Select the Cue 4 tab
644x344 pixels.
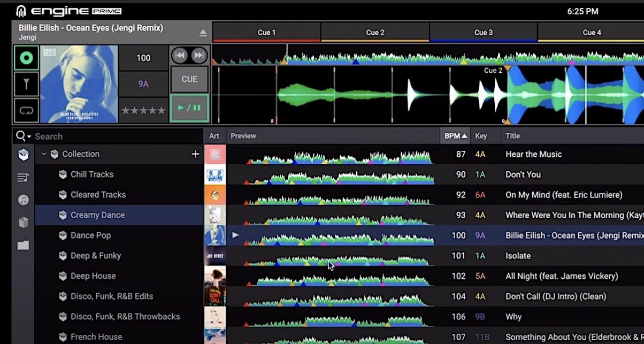click(591, 33)
